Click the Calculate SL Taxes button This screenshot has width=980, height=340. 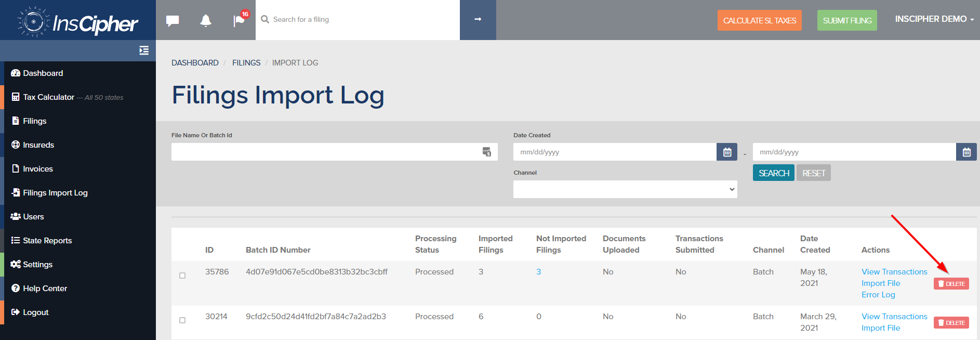pos(760,20)
